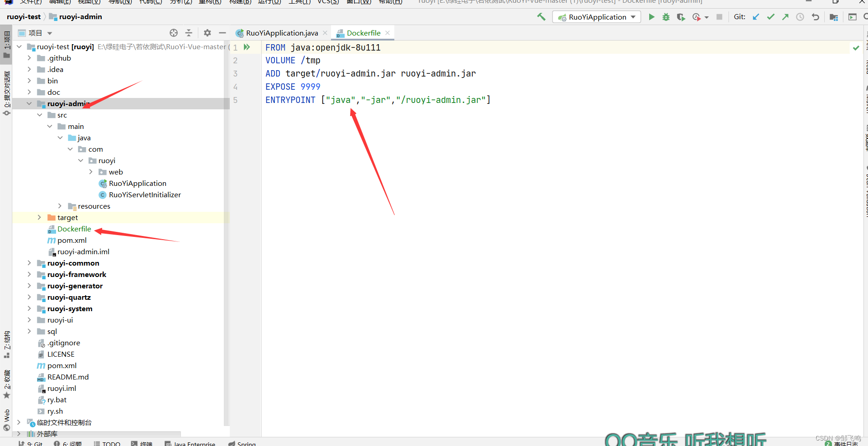Push commits with Git green arrow icon
This screenshot has height=446, width=868.
[785, 17]
